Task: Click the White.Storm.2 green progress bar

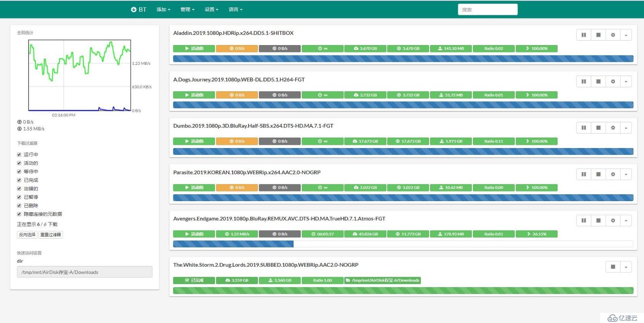Action: point(403,290)
